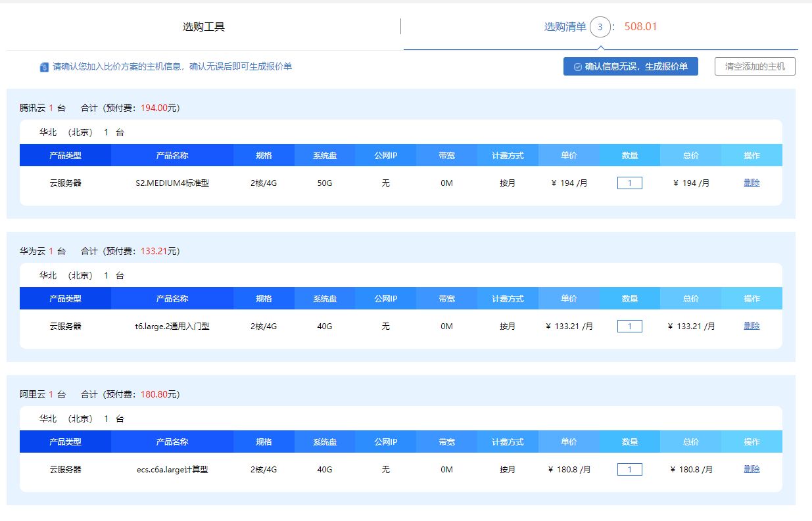Click 计费方式 header in 腾讯云 table
The width and height of the screenshot is (812, 521).
[508, 156]
